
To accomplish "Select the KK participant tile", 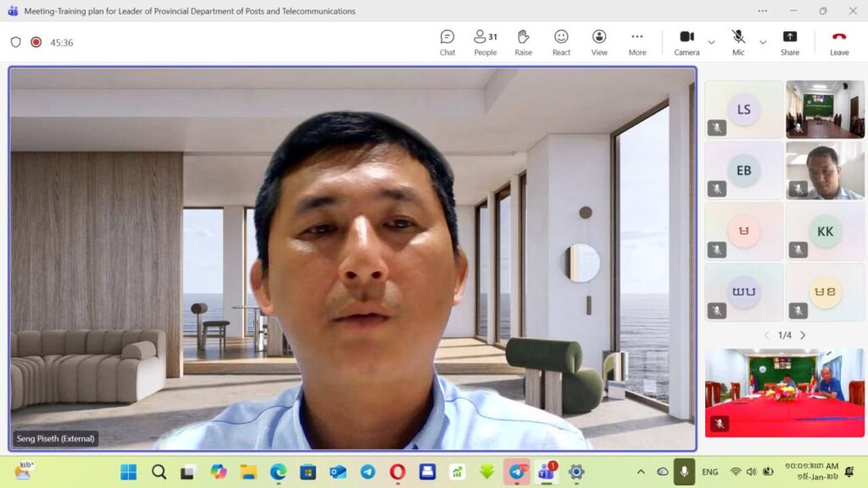I will coord(825,231).
